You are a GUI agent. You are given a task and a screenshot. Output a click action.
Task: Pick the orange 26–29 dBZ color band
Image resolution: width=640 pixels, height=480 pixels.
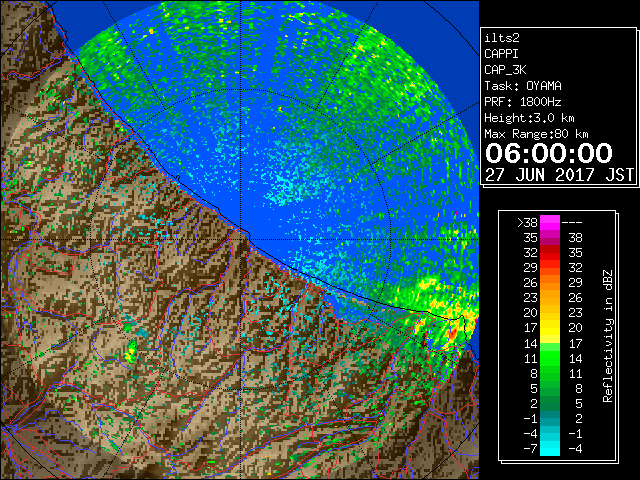coord(550,283)
